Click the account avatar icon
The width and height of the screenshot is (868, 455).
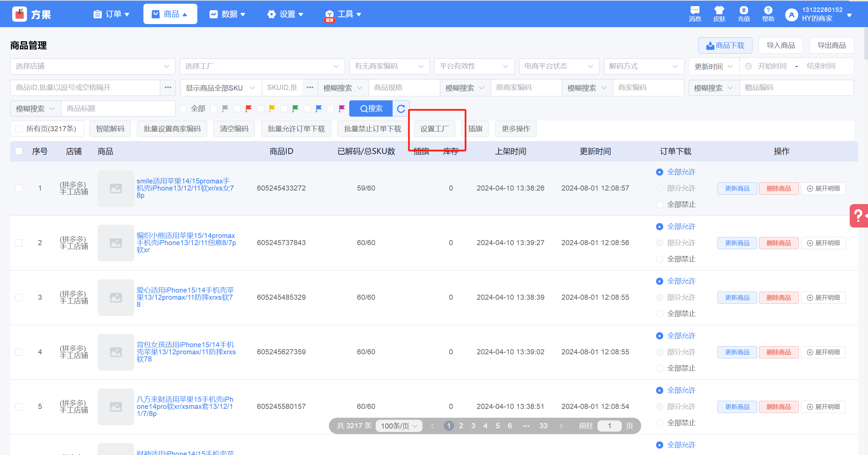[x=792, y=15]
